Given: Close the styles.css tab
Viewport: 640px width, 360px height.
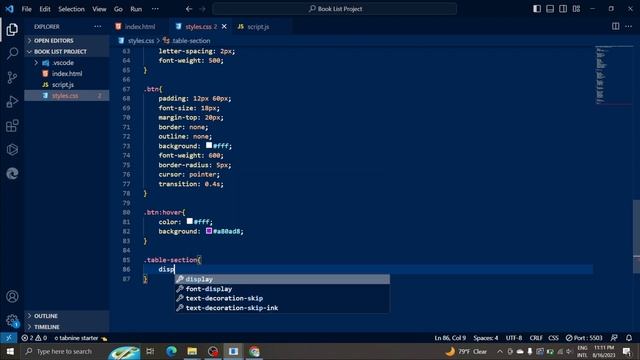Looking at the screenshot, I should (x=224, y=27).
